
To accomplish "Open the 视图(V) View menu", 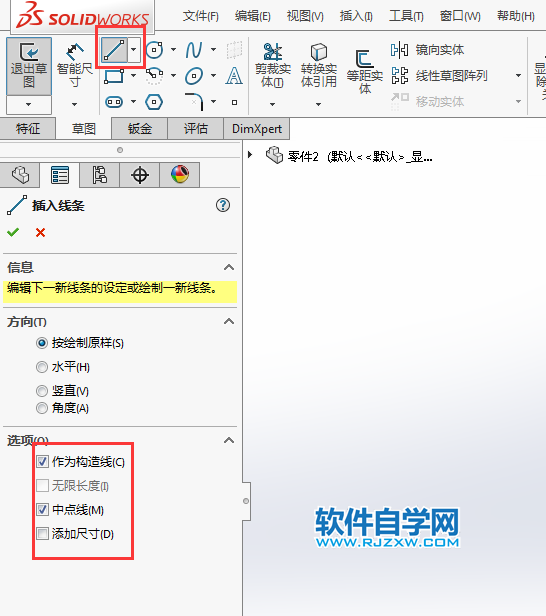I will (x=305, y=16).
